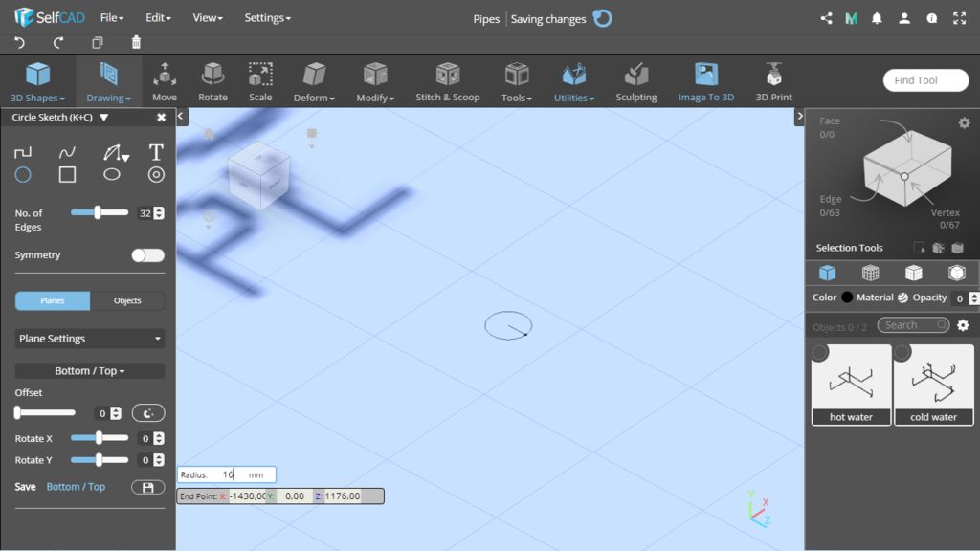The width and height of the screenshot is (980, 551).
Task: Switch to solid view mode
Action: coord(827,273)
